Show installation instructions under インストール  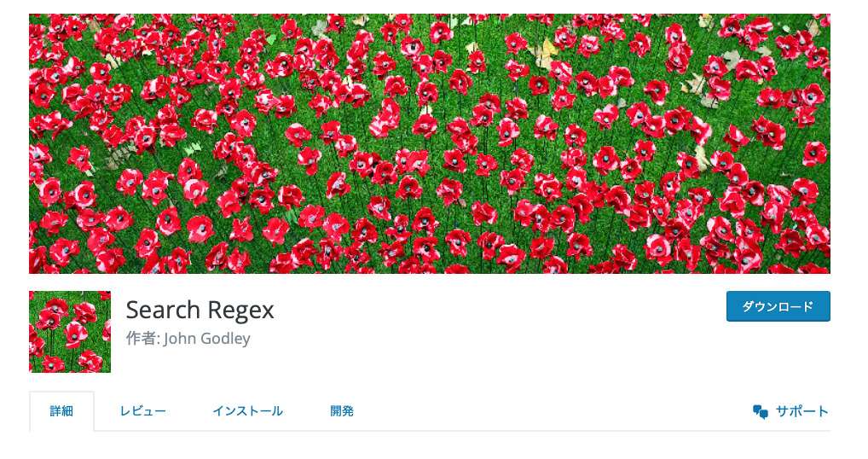click(x=248, y=411)
